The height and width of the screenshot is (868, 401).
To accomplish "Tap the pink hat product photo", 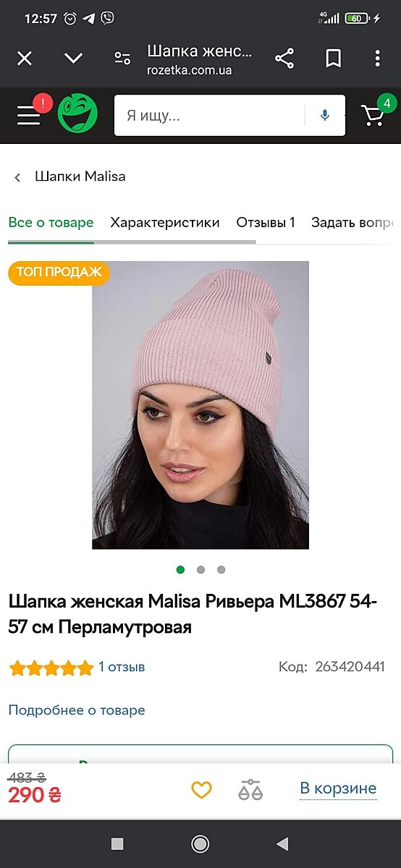I will (x=200, y=405).
